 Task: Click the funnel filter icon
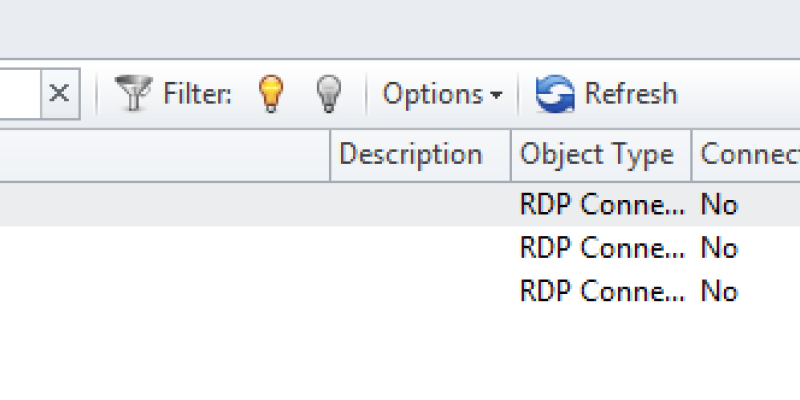tap(134, 93)
